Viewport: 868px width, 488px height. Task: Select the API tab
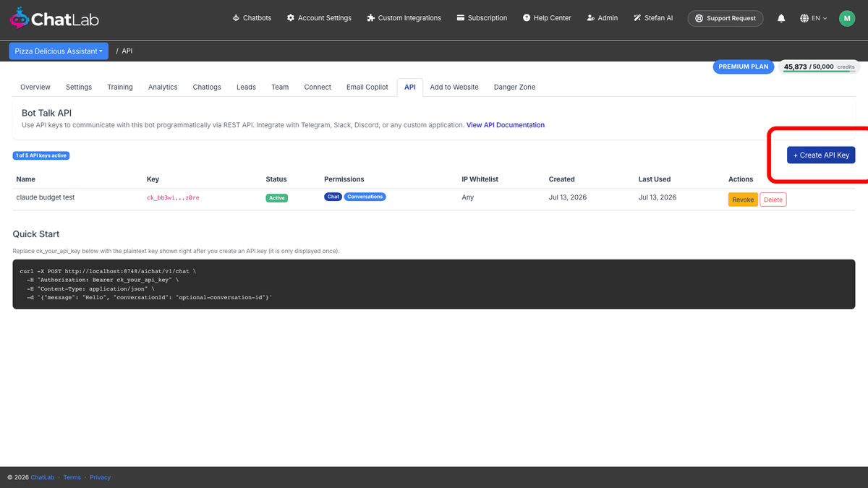point(410,87)
